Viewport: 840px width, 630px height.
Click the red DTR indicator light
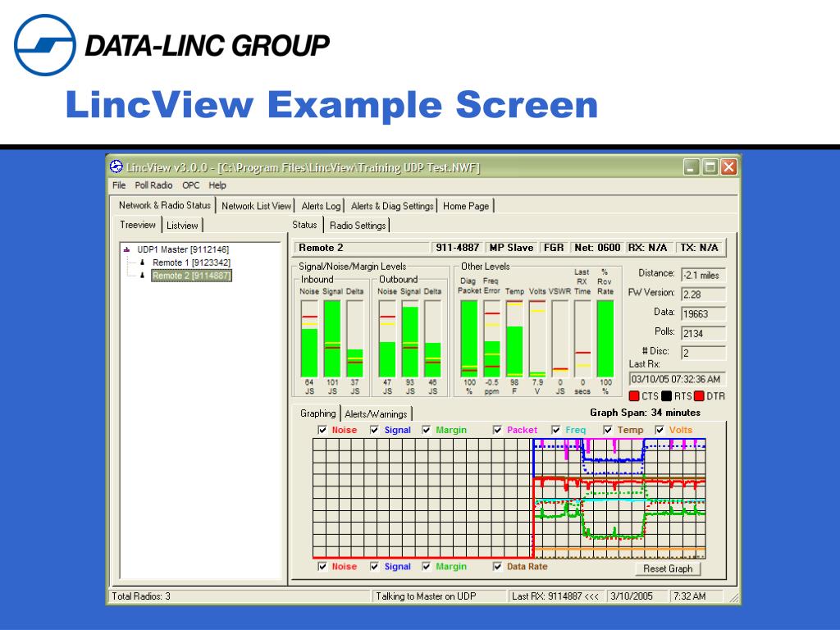click(x=699, y=396)
